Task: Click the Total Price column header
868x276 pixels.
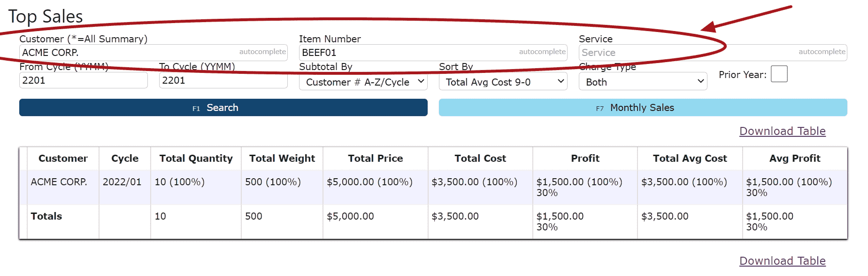Action: [x=375, y=158]
